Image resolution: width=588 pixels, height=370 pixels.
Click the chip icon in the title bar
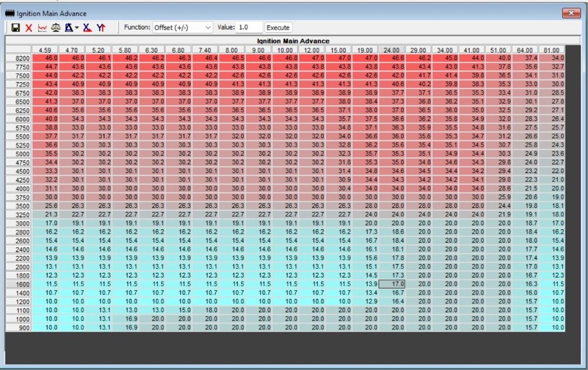pyautogui.click(x=9, y=13)
